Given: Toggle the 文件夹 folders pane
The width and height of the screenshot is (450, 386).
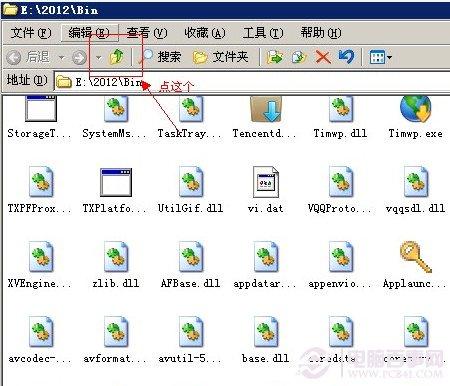Looking at the screenshot, I should [x=221, y=57].
